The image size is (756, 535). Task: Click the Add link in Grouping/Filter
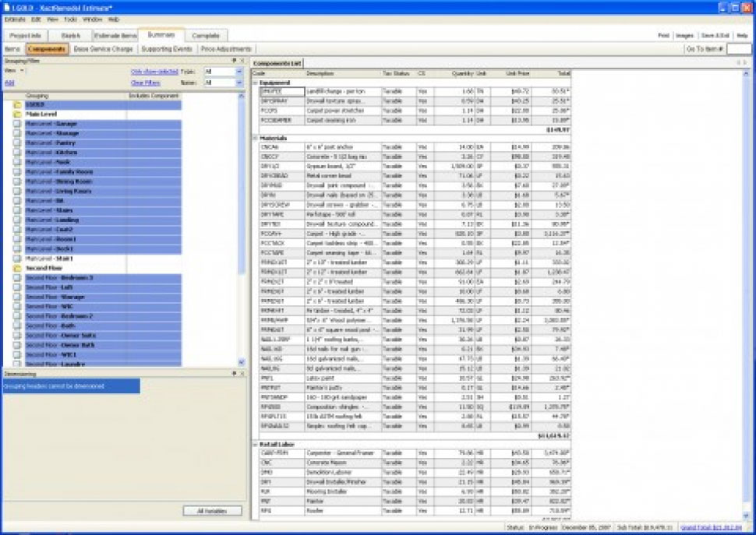pyautogui.click(x=9, y=83)
